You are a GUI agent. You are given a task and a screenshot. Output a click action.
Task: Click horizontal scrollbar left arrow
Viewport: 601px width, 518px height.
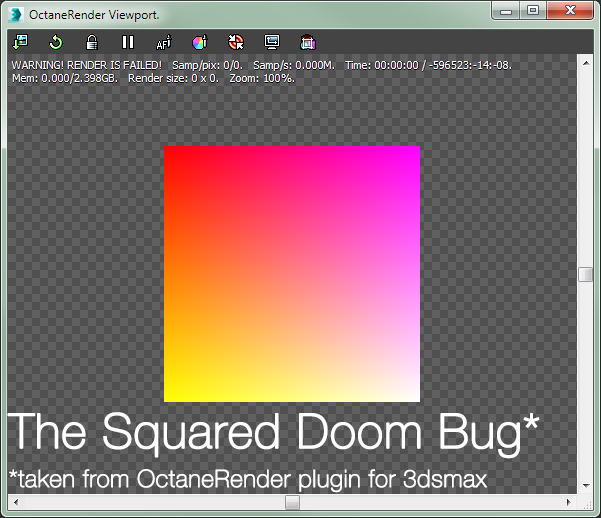(x=15, y=502)
